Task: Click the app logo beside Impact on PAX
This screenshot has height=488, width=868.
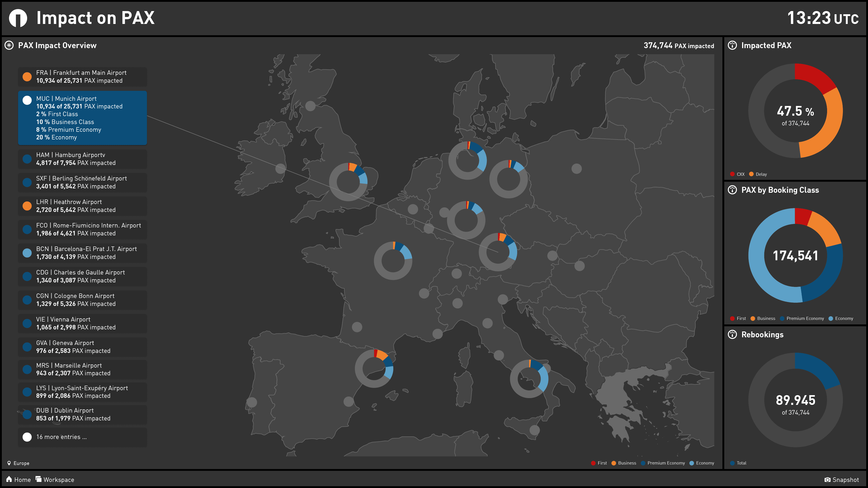Action: pyautogui.click(x=18, y=18)
